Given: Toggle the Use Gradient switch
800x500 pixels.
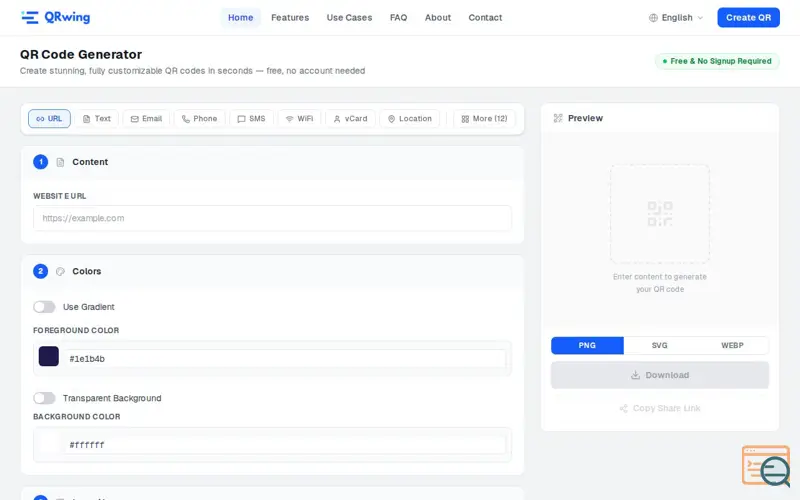Looking at the screenshot, I should coord(44,307).
